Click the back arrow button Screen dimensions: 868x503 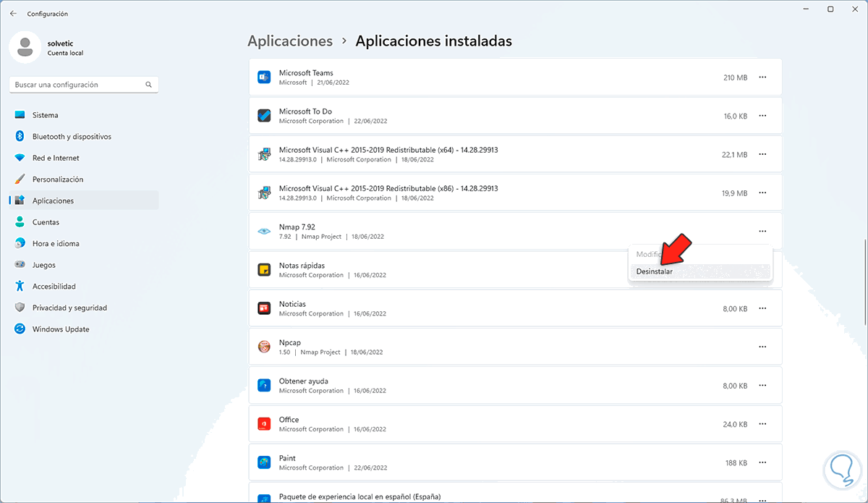tap(13, 13)
